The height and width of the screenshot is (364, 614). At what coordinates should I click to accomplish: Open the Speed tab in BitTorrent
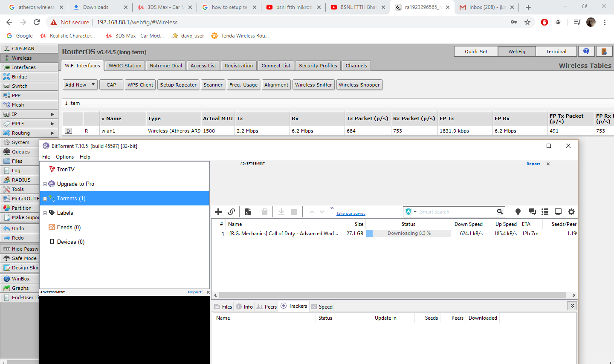(322, 306)
